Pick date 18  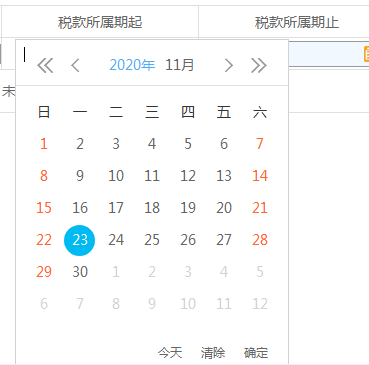(x=152, y=208)
